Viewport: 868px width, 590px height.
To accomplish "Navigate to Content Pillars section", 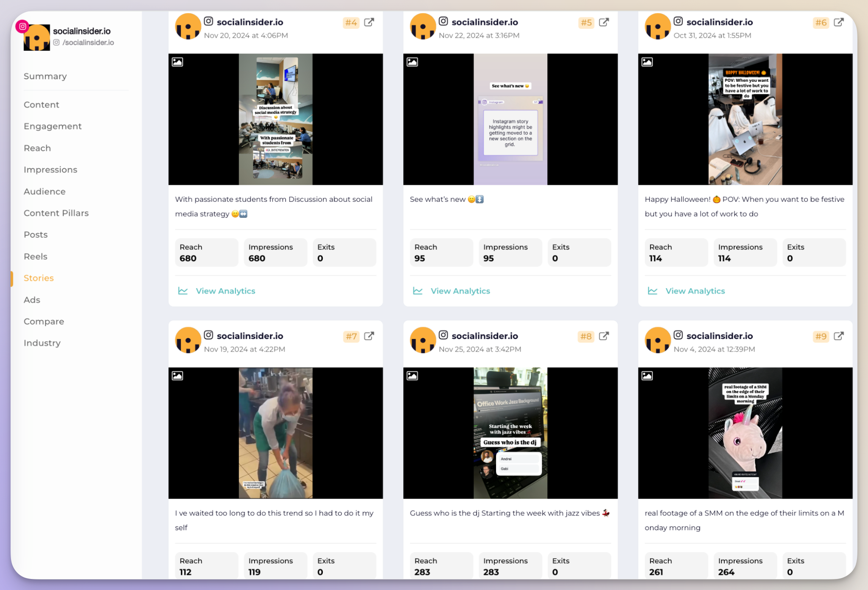I will click(57, 213).
